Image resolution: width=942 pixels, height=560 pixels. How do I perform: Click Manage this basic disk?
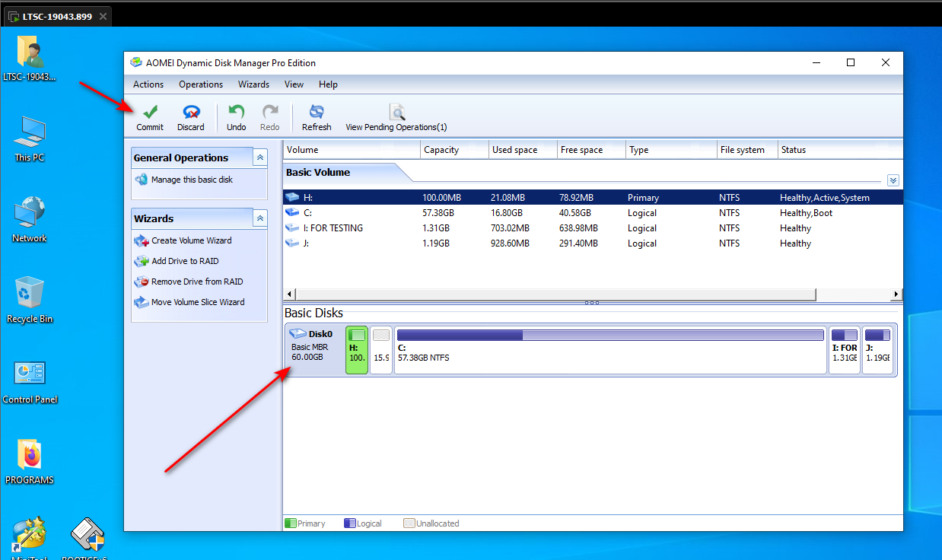click(x=192, y=180)
